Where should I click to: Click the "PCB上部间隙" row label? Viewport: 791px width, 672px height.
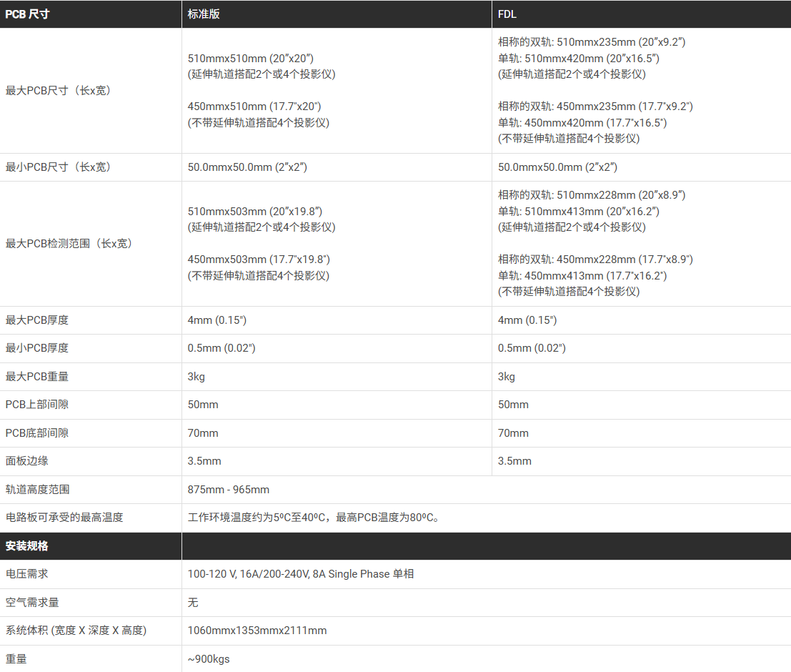[37, 405]
